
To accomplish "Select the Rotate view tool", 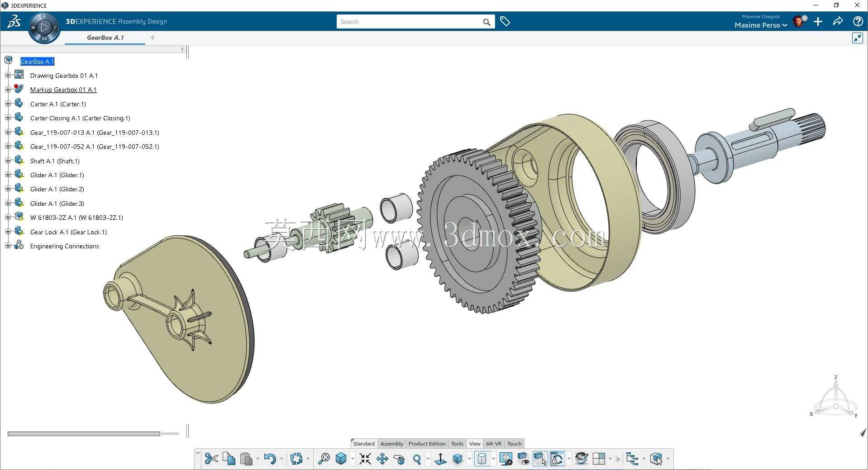I will [400, 459].
